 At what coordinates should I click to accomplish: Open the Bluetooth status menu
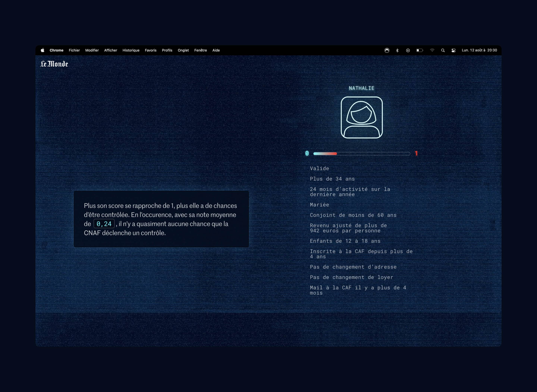point(397,50)
